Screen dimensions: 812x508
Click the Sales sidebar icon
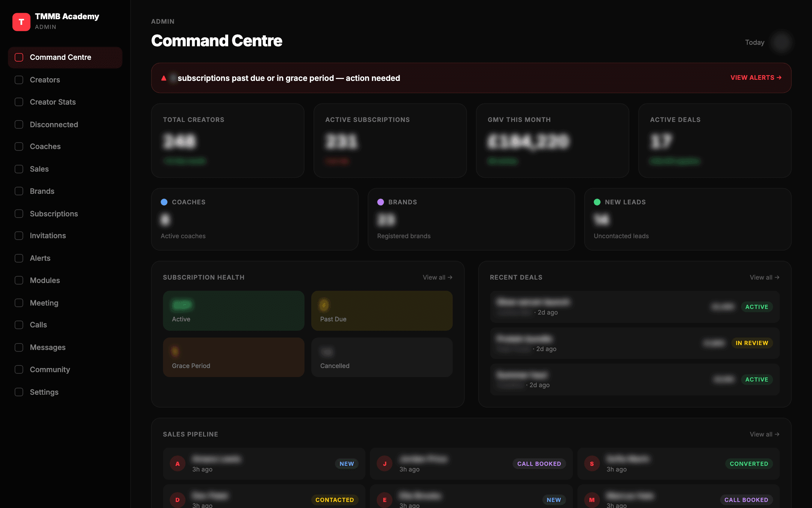[19, 169]
